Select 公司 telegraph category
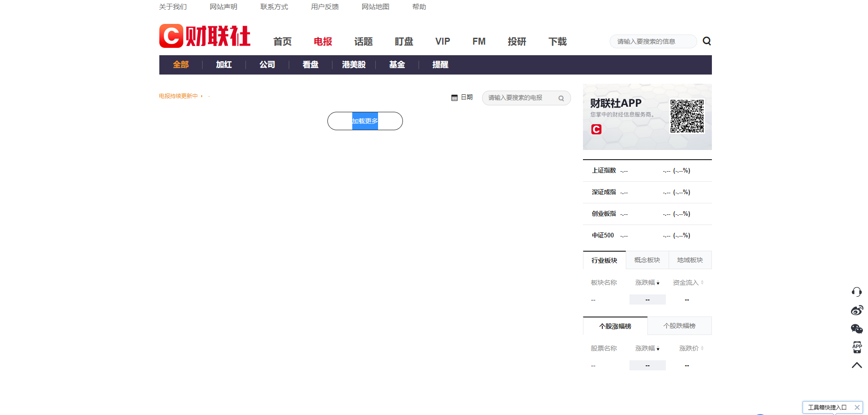The width and height of the screenshot is (868, 415). tap(267, 65)
